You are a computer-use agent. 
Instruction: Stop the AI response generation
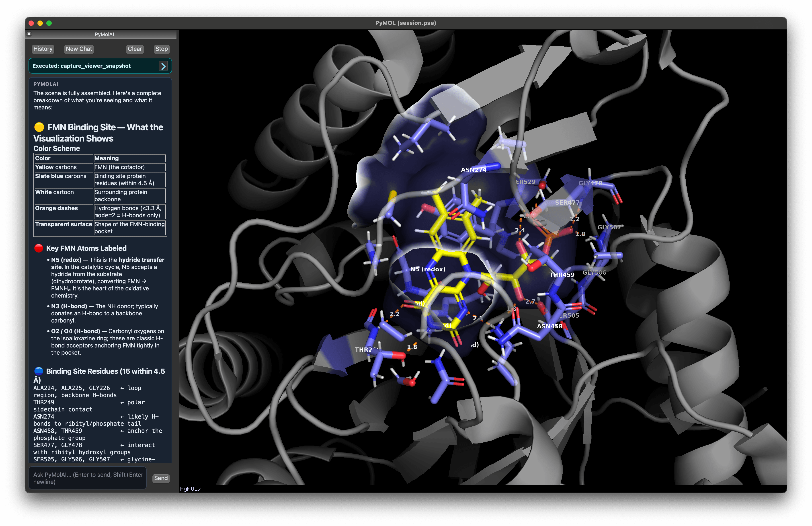coord(161,49)
